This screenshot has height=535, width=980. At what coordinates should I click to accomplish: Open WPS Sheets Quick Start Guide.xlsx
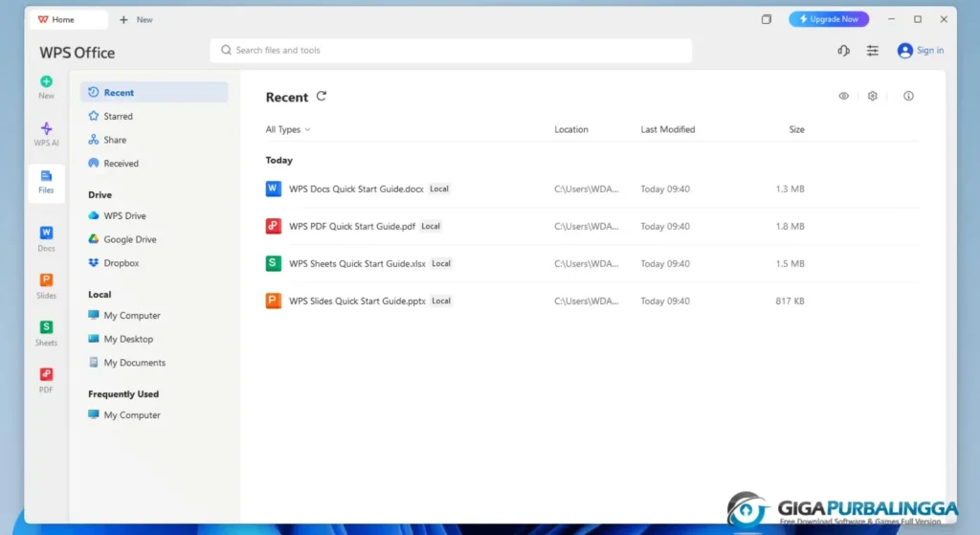click(357, 264)
